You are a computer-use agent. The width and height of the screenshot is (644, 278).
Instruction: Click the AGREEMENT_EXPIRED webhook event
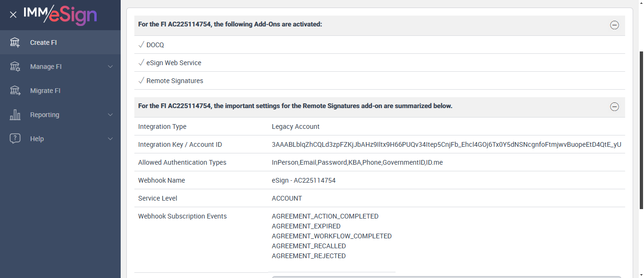click(x=306, y=226)
